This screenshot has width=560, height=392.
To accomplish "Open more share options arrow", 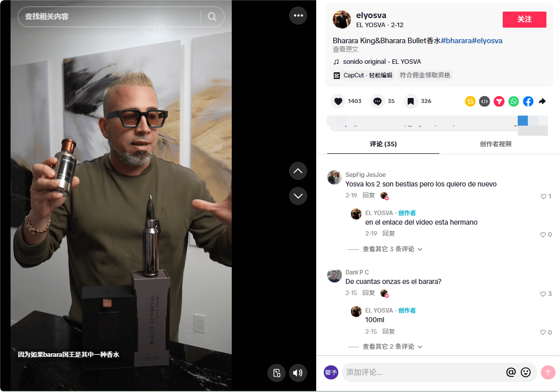I will [x=542, y=101].
